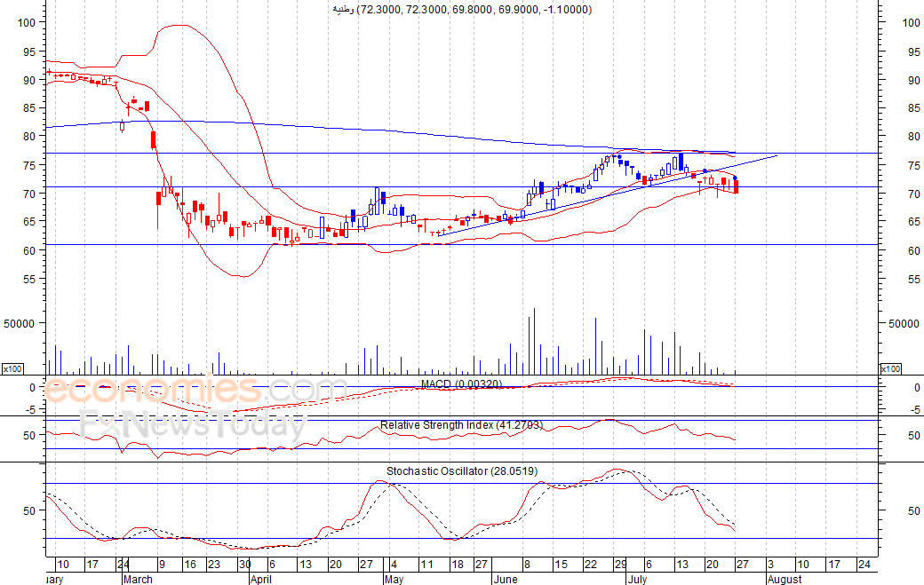This screenshot has height=585, width=924.
Task: Click the June label on time axis
Action: 505,579
